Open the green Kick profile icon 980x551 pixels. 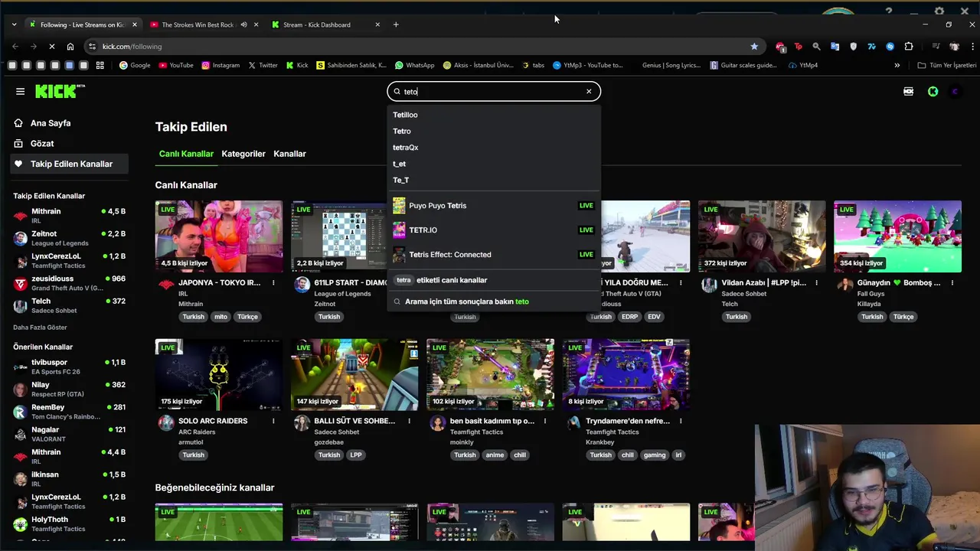point(933,91)
